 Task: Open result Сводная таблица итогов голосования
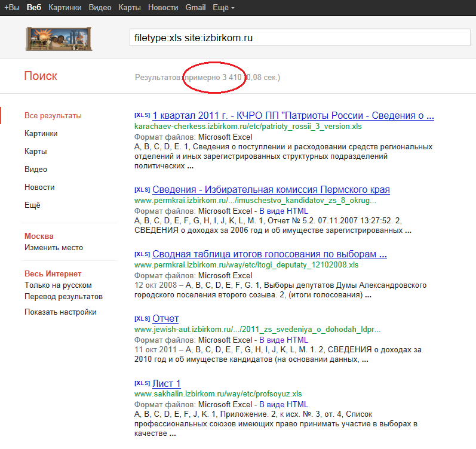[269, 254]
